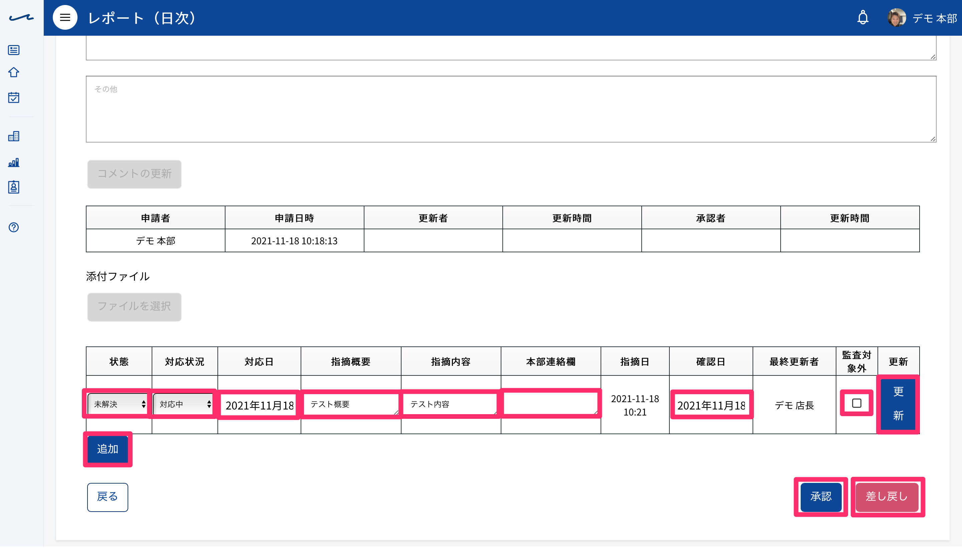The width and height of the screenshot is (962, 560).
Task: Click the 指摘内容 column header
Action: tap(451, 361)
